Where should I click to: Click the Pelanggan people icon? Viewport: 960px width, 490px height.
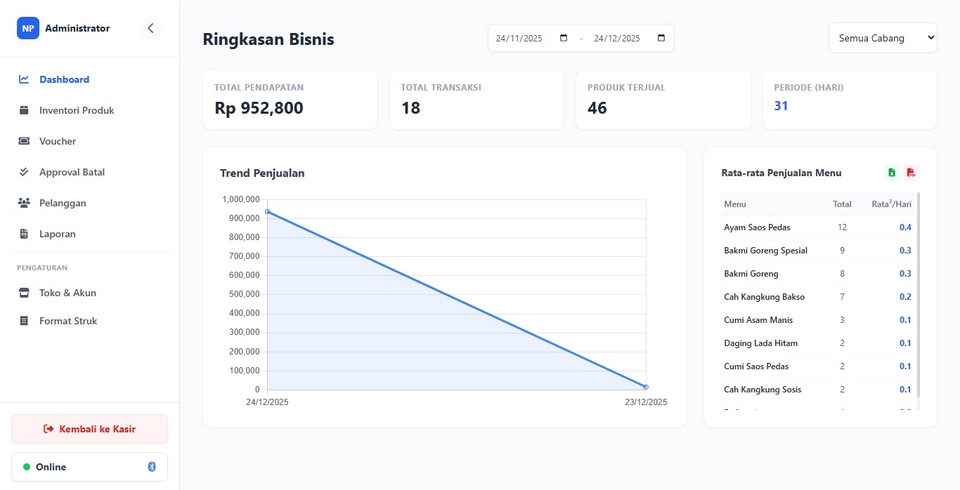(x=24, y=203)
